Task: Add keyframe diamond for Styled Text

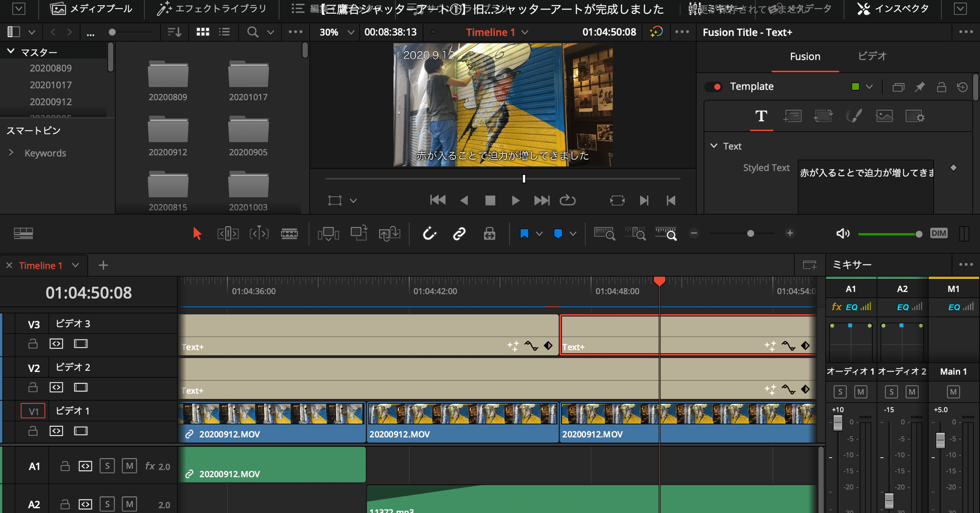Action: (953, 167)
